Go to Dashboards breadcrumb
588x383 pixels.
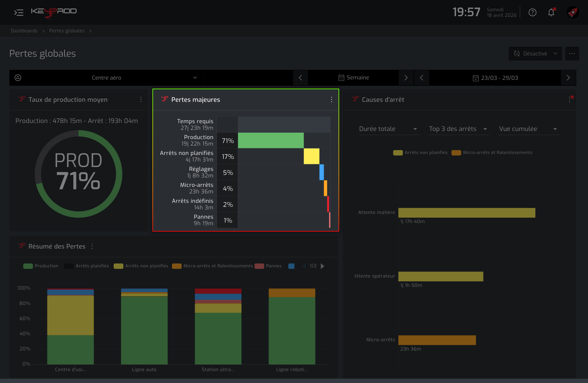(x=24, y=31)
